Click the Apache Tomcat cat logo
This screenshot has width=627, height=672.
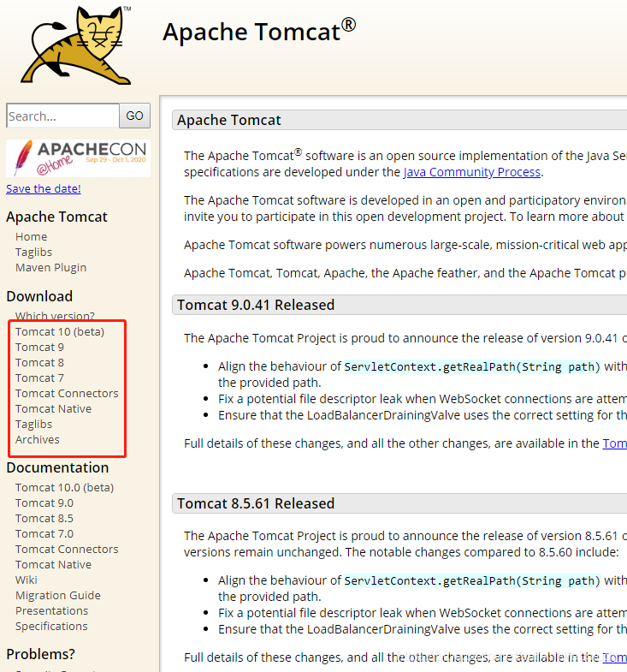click(76, 45)
